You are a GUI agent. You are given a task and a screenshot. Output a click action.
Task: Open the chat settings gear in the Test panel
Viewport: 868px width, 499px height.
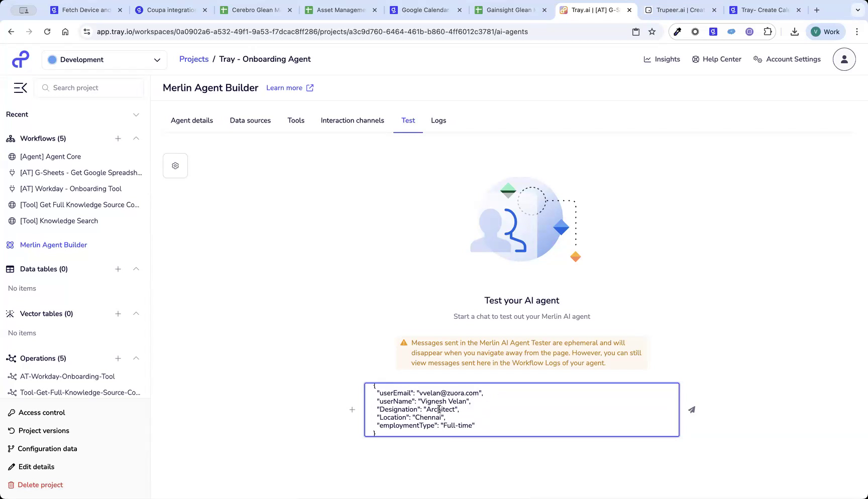pos(175,165)
